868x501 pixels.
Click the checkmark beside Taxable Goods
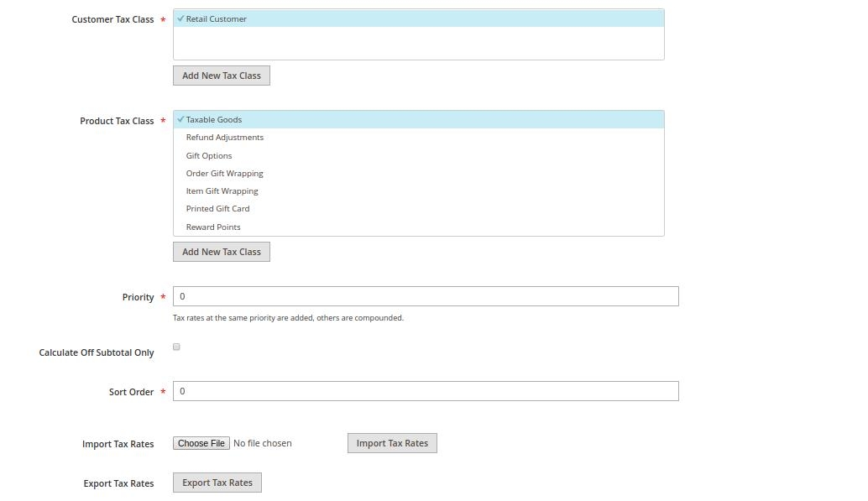(180, 119)
